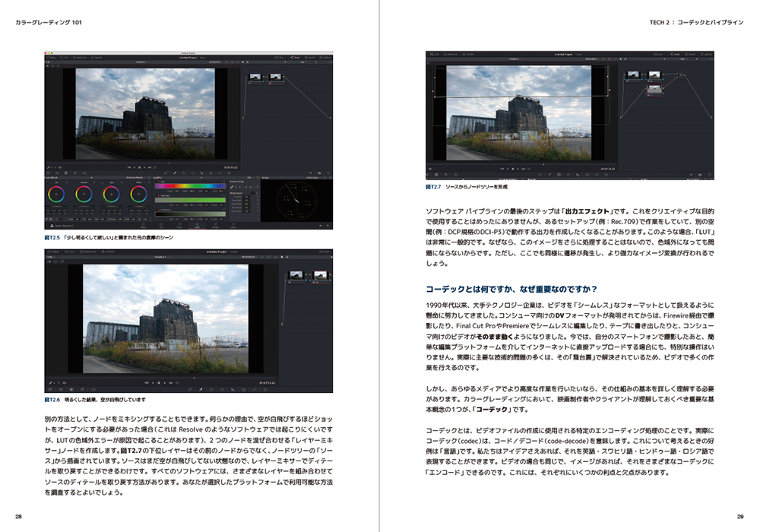Image resolution: width=760 pixels, height=532 pixels.
Task: Select first node thumbnail in top-left node graph
Action: click(254, 76)
